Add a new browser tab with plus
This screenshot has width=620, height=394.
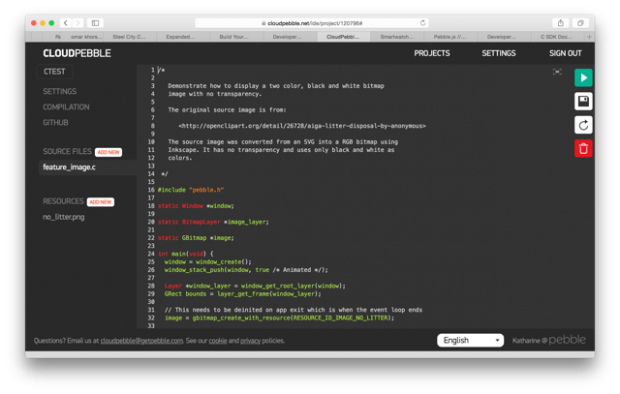coord(589,37)
